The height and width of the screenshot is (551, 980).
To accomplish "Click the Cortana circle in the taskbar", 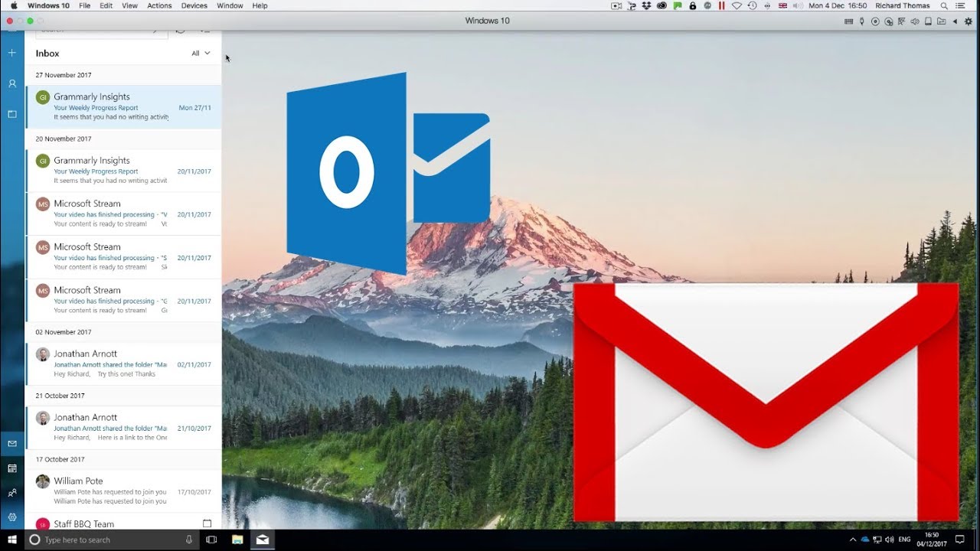I will click(34, 540).
